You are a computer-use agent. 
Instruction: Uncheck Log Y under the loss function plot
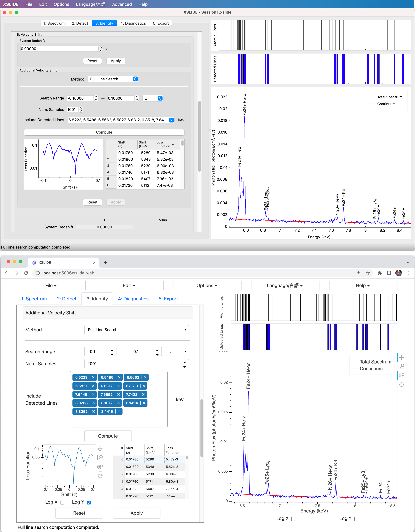(89, 502)
